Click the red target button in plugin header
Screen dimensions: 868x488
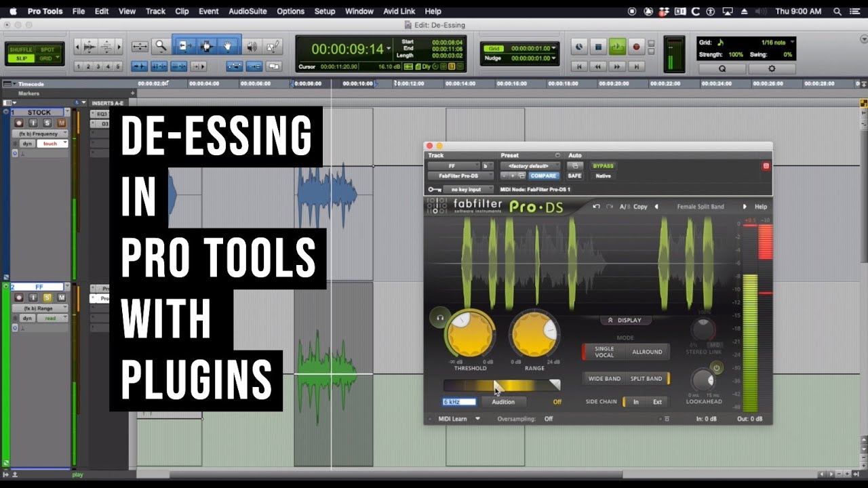766,165
